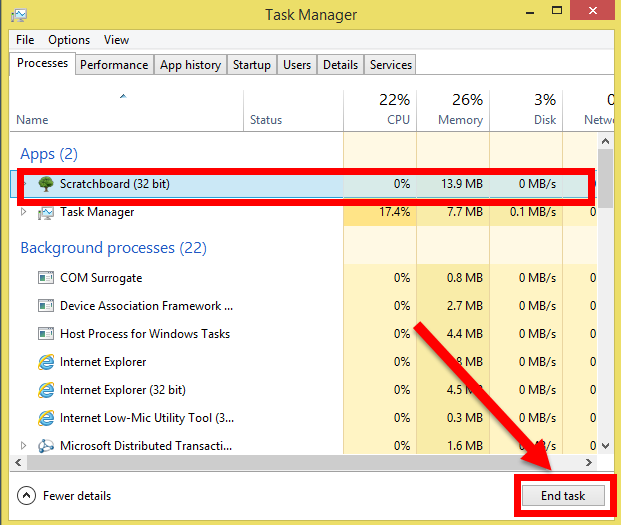Viewport: 621px width, 525px height.
Task: Click the Task Manager app row icon
Action: 46,213
